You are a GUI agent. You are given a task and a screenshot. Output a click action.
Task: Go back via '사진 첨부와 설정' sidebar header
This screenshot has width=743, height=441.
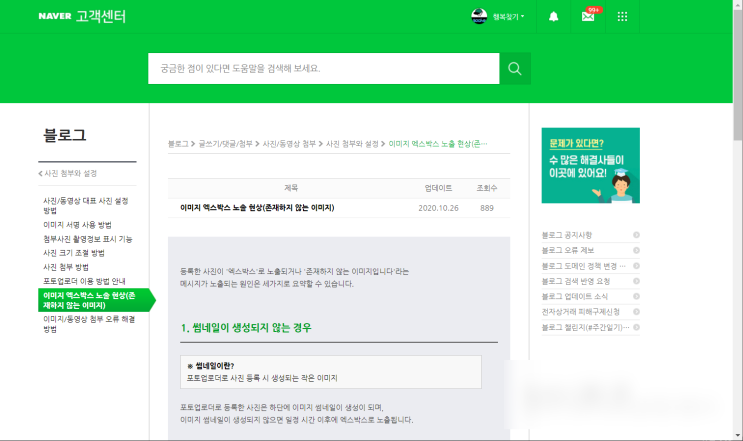68,173
